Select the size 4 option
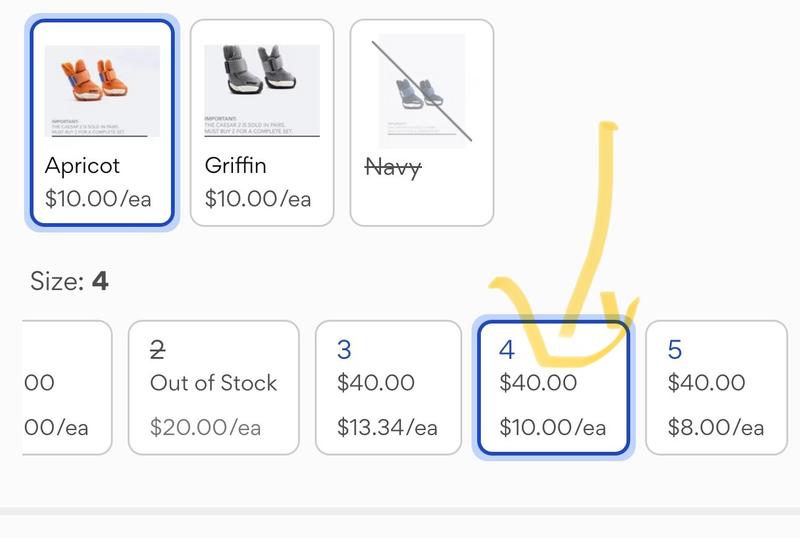The image size is (800, 538). tap(553, 388)
